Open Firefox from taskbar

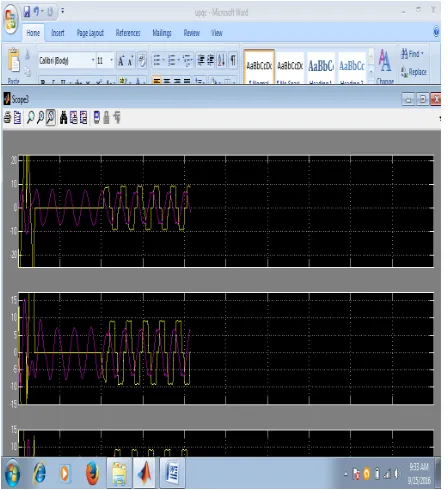(x=92, y=473)
